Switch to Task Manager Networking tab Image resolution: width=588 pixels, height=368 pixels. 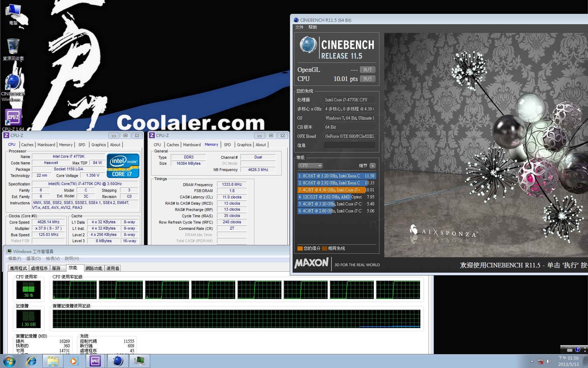94,268
